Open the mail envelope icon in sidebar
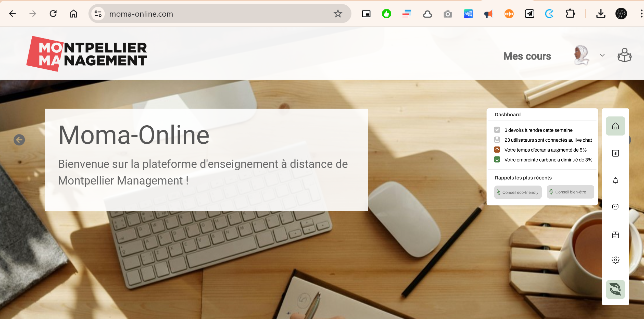This screenshot has width=644, height=319. (615, 207)
